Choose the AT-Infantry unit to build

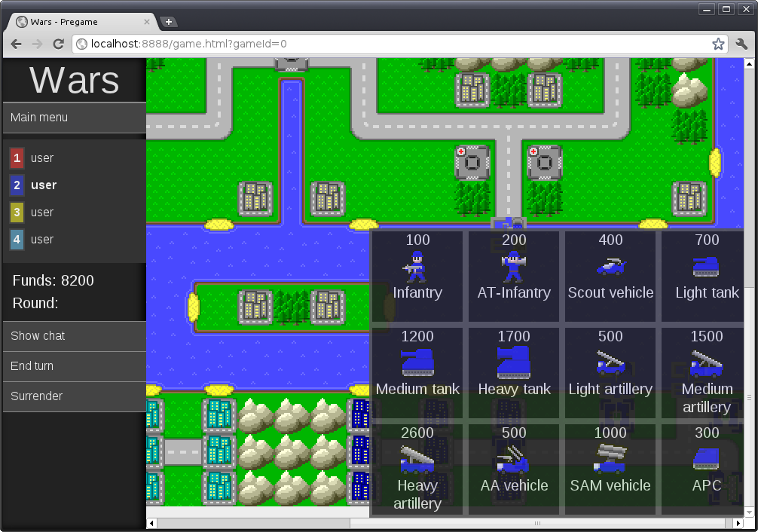514,268
